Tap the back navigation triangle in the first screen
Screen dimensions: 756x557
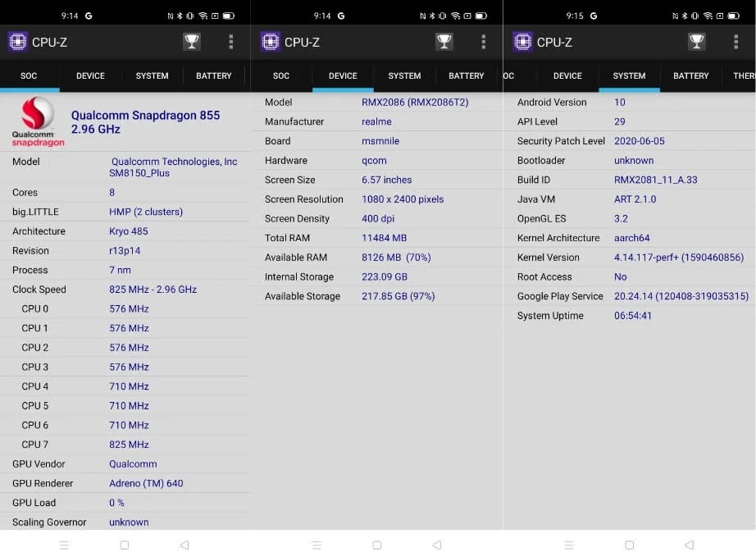tap(184, 545)
